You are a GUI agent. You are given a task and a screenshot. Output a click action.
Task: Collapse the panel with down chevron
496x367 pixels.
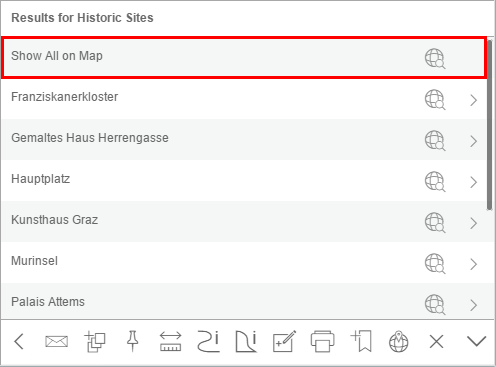click(x=476, y=342)
